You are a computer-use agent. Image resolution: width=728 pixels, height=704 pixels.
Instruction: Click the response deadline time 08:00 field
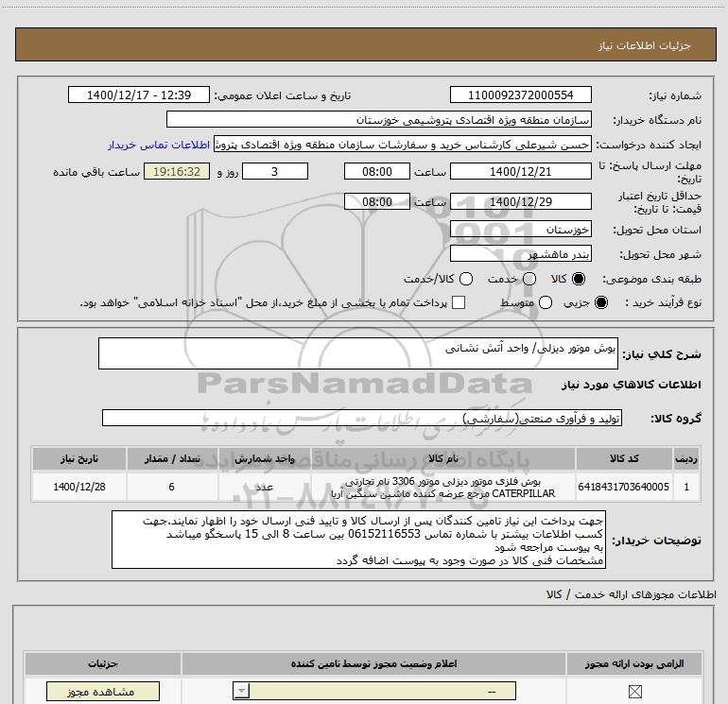coord(377,171)
